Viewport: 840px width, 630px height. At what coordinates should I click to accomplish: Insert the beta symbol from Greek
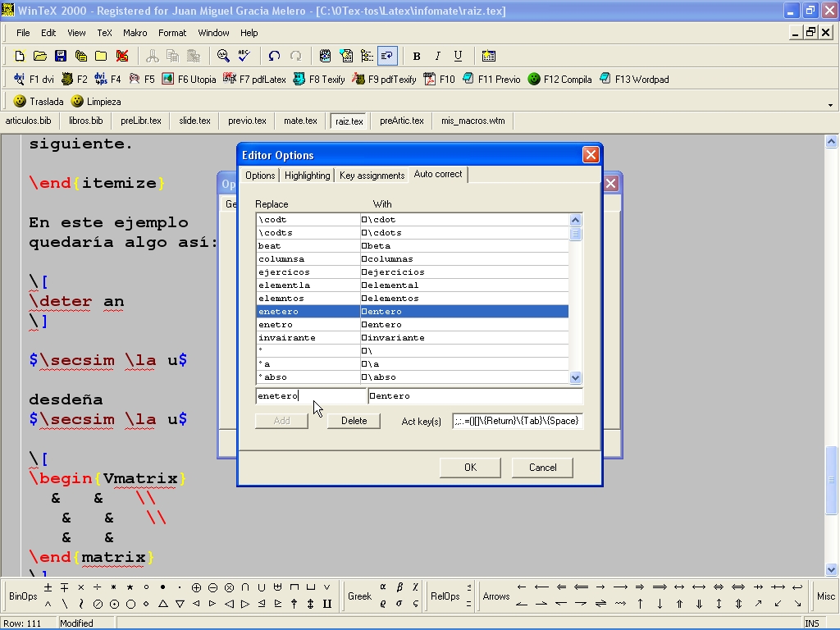(399, 587)
